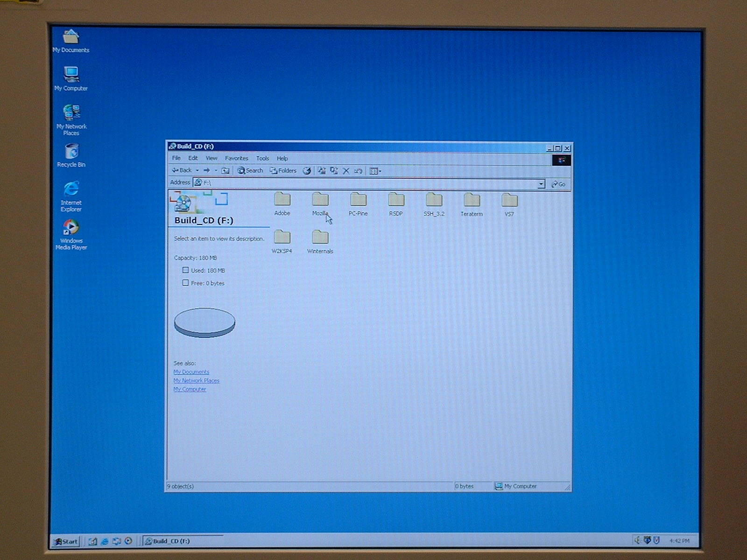Select the Winternals folder icon
This screenshot has width=747, height=560.
pyautogui.click(x=320, y=238)
